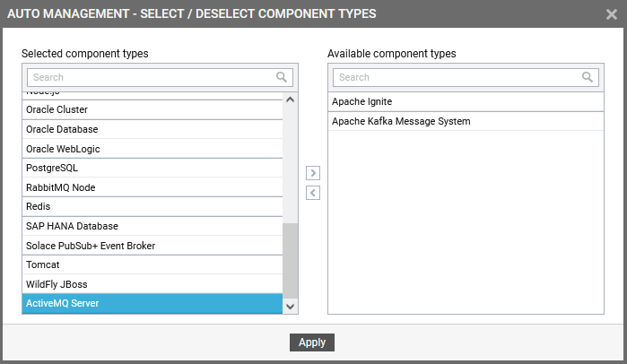Select Redis component type
This screenshot has width=627, height=364.
tap(152, 206)
